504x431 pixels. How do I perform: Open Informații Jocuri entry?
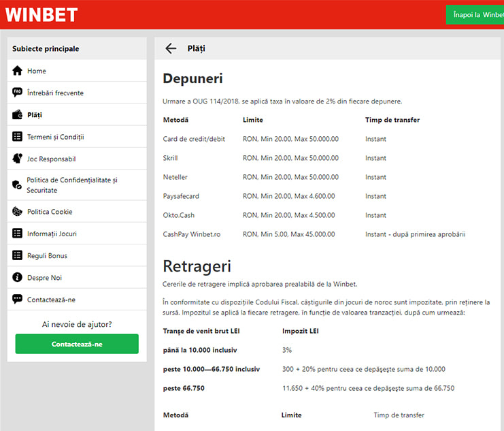[x=77, y=234]
